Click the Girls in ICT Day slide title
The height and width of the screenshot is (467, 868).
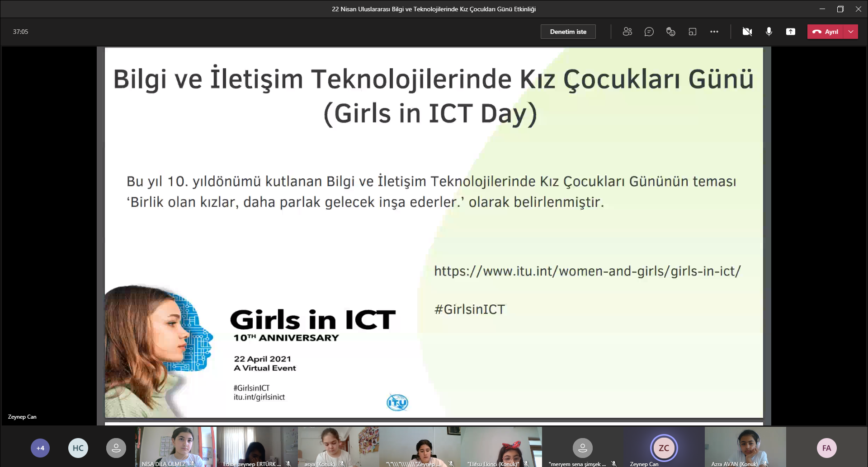(x=433, y=96)
